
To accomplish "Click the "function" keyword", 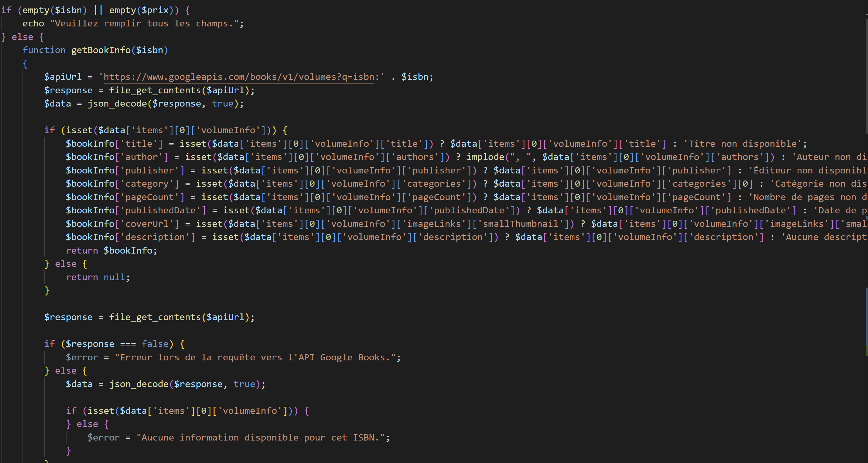I will coord(44,50).
